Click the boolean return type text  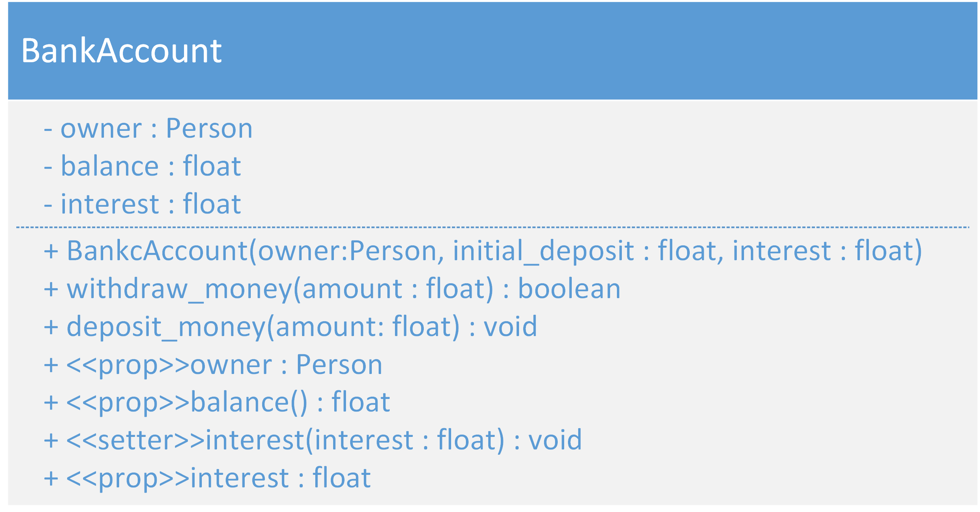(x=569, y=289)
